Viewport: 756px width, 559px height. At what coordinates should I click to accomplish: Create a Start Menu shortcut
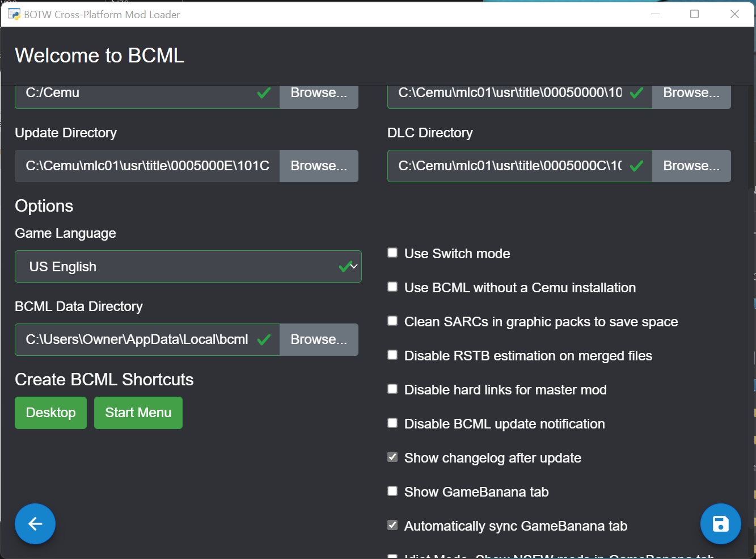(x=138, y=413)
